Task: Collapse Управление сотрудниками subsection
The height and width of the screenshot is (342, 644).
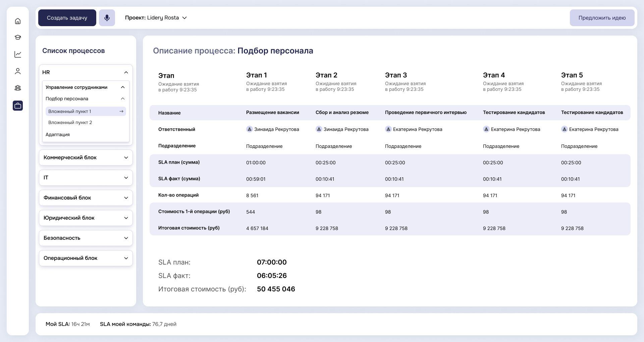Action: pos(122,87)
